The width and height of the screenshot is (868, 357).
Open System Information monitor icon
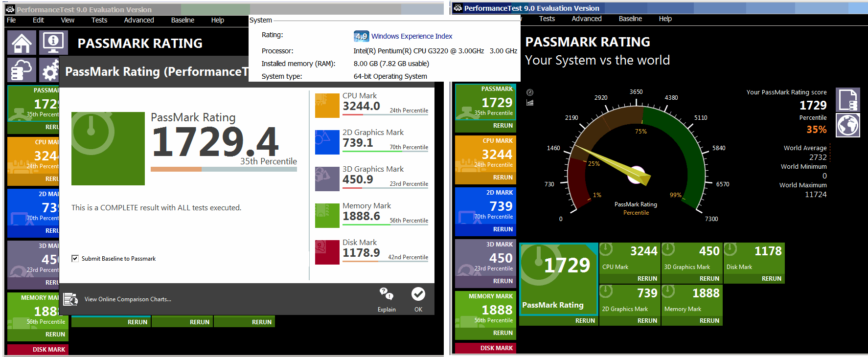[53, 43]
